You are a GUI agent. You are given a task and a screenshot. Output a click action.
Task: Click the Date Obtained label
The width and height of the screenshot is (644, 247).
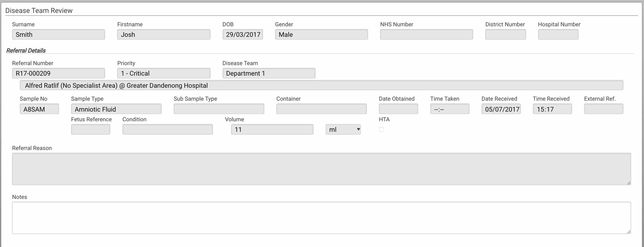pyautogui.click(x=397, y=99)
